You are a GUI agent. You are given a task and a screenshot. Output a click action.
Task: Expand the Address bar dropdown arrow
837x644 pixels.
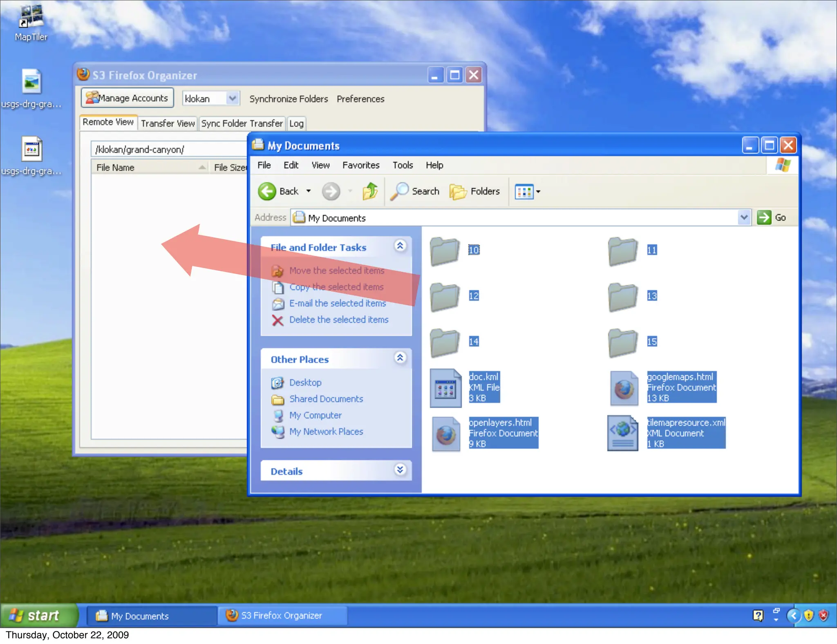coord(744,217)
